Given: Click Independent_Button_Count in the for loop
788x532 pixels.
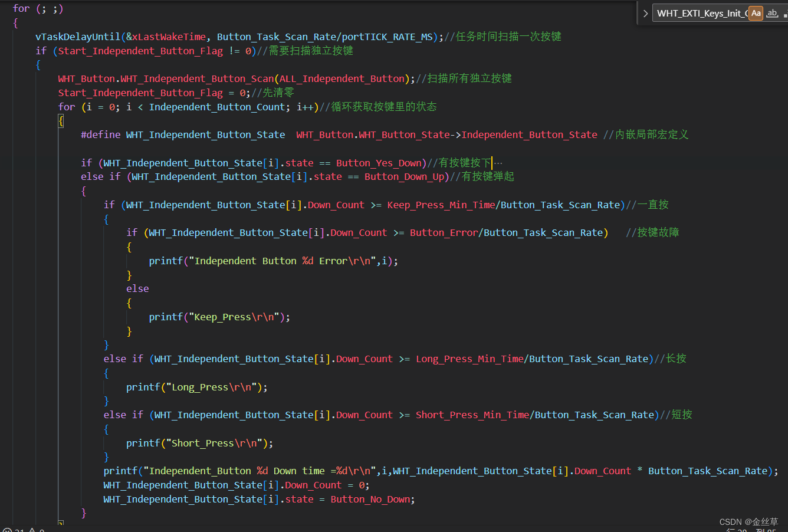Looking at the screenshot, I should (x=217, y=107).
